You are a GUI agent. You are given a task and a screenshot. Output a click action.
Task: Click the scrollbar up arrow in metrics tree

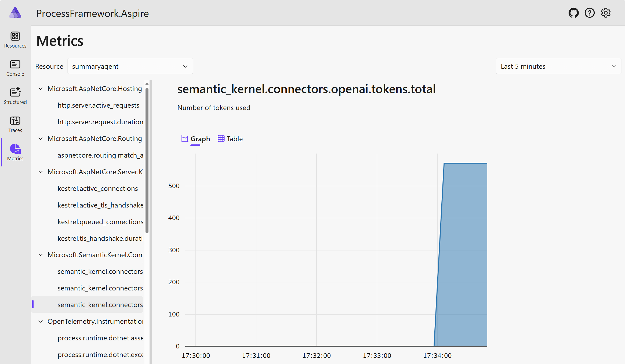click(147, 84)
